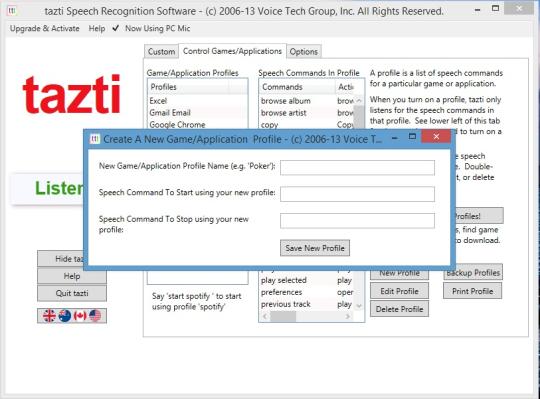
Task: Click the Delete Profile button
Action: click(399, 309)
